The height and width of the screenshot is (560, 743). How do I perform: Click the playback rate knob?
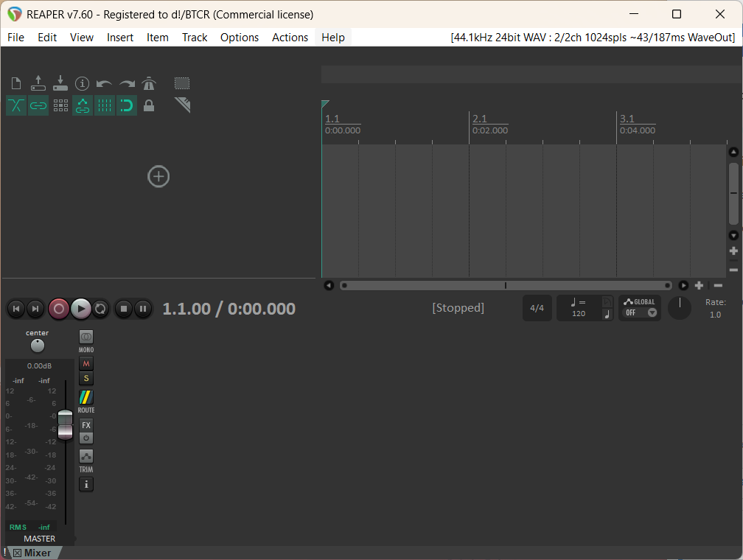pos(680,308)
